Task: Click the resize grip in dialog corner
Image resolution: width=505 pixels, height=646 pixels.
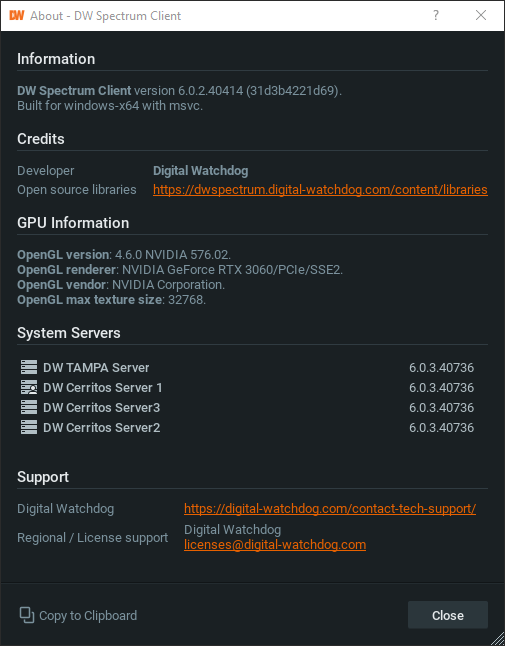Action: pos(496,637)
